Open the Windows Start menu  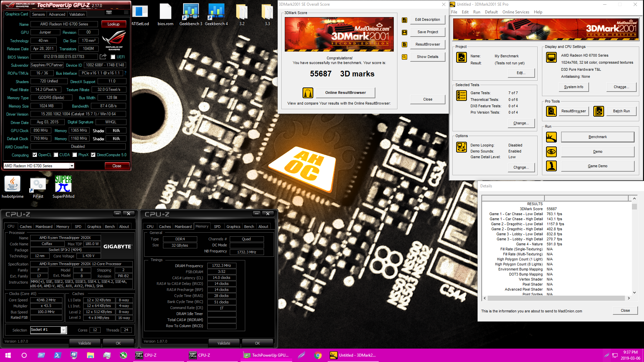click(x=8, y=355)
